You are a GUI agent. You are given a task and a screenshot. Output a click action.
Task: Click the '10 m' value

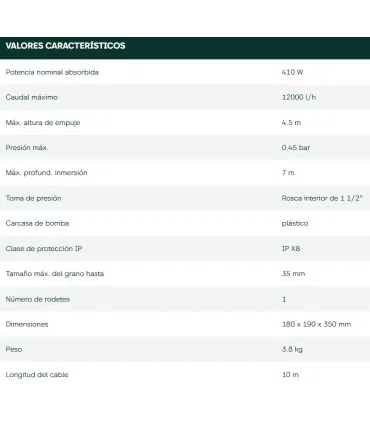(290, 375)
